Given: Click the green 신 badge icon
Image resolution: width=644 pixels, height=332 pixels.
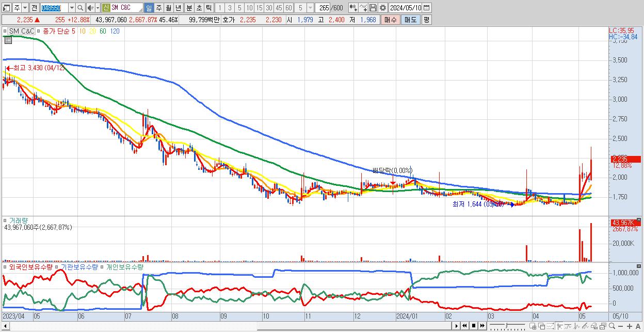Looking at the screenshot, I should (x=106, y=8).
